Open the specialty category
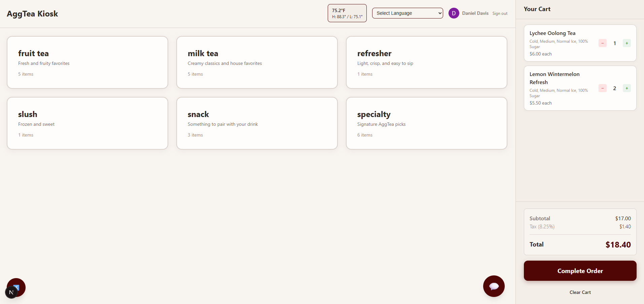The image size is (644, 304). [x=427, y=123]
